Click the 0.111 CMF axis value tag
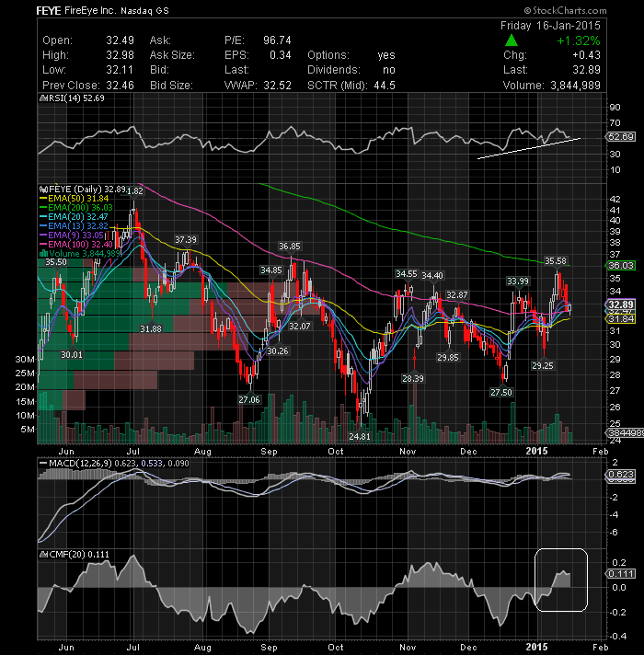The height and width of the screenshot is (655, 644). pyautogui.click(x=621, y=573)
